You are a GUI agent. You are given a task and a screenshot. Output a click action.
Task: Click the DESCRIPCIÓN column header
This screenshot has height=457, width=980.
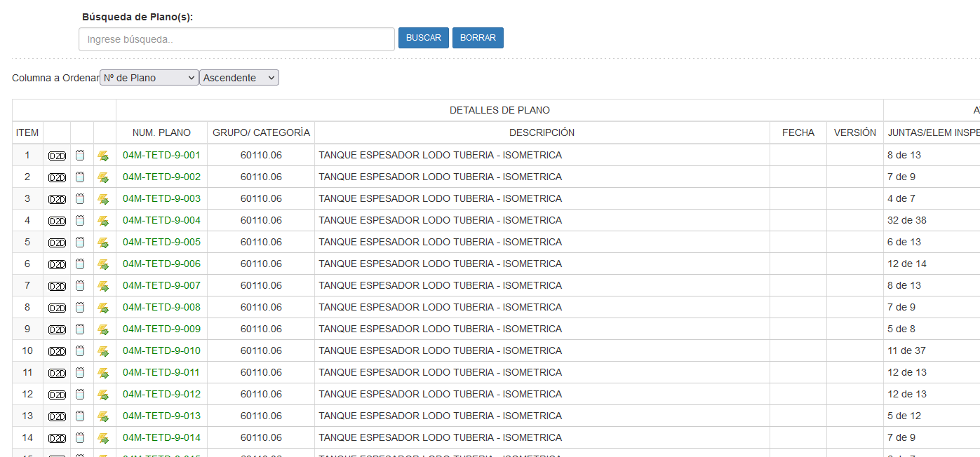[542, 132]
